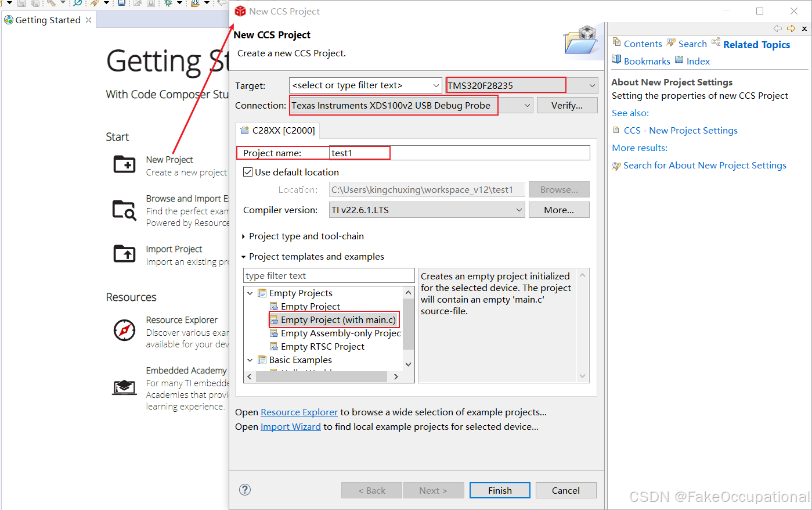Click the Cancel button
The height and width of the screenshot is (510, 812).
[566, 490]
